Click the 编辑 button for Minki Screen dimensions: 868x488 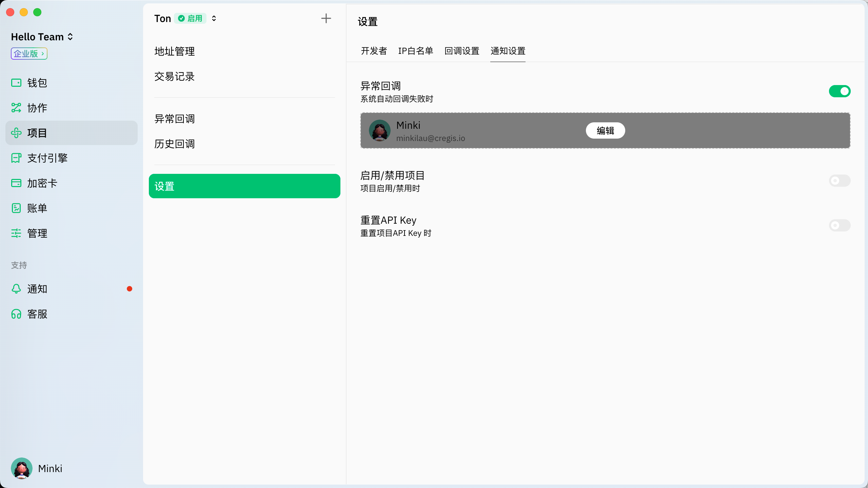[x=605, y=130]
